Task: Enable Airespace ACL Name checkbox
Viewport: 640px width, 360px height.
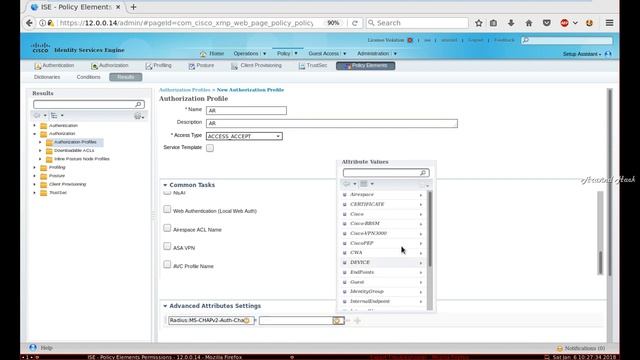Action: tap(167, 228)
